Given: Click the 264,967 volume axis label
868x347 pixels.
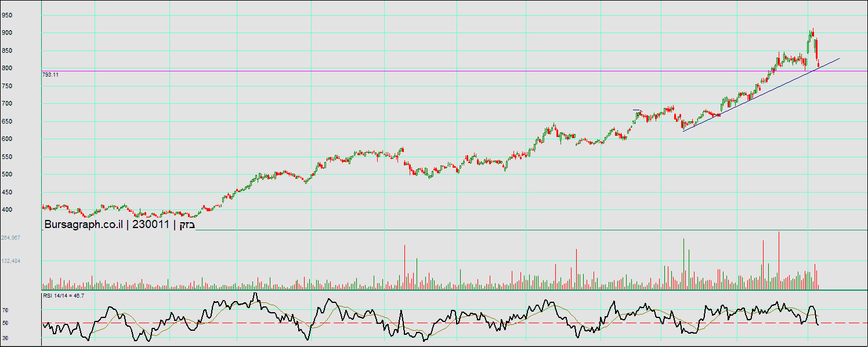Looking at the screenshot, I should pos(11,237).
